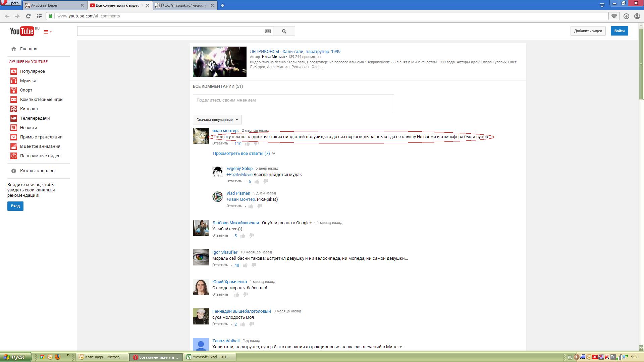Like Vlad Pismen's reply
Viewport: 644px width, 362px height.
[x=251, y=206]
